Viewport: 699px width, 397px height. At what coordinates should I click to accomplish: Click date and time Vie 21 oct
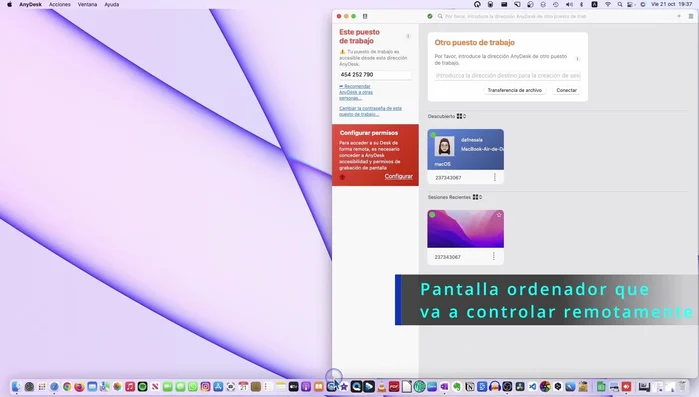pyautogui.click(x=671, y=4)
